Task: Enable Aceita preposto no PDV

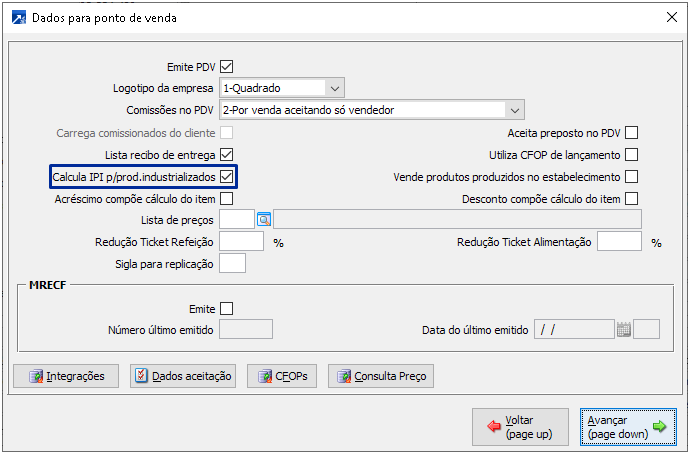Action: 631,133
